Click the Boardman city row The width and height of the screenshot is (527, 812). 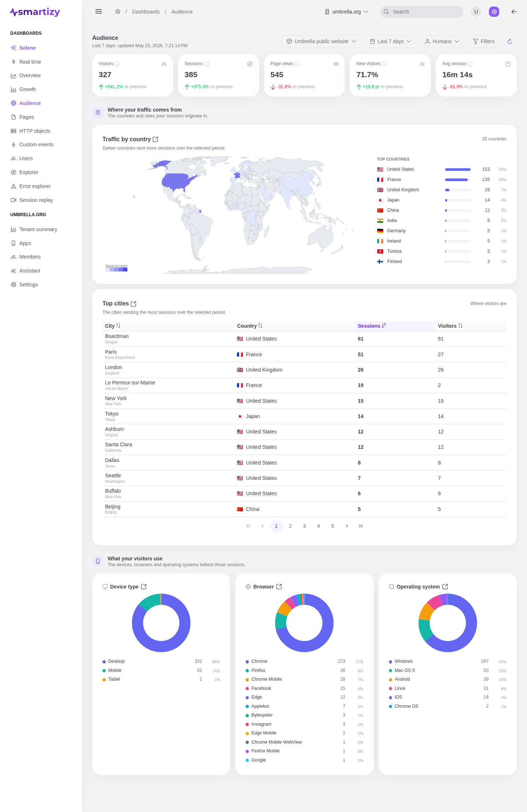tap(304, 339)
